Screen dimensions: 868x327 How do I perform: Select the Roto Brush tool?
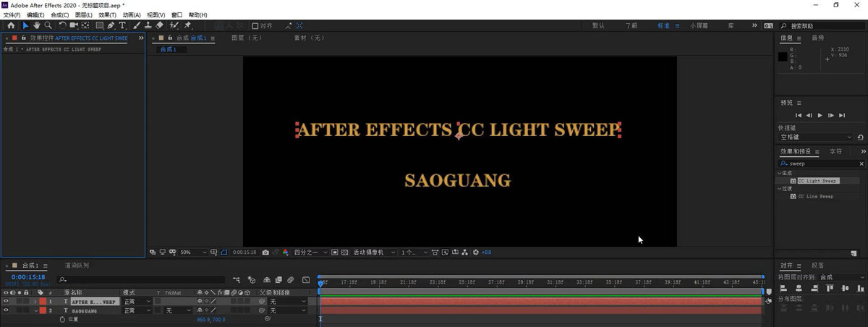coord(174,25)
